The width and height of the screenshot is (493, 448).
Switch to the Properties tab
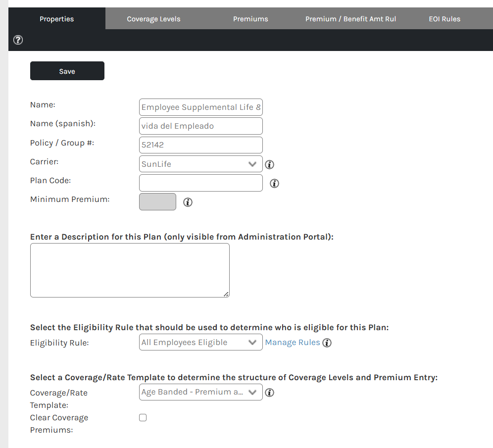(56, 18)
